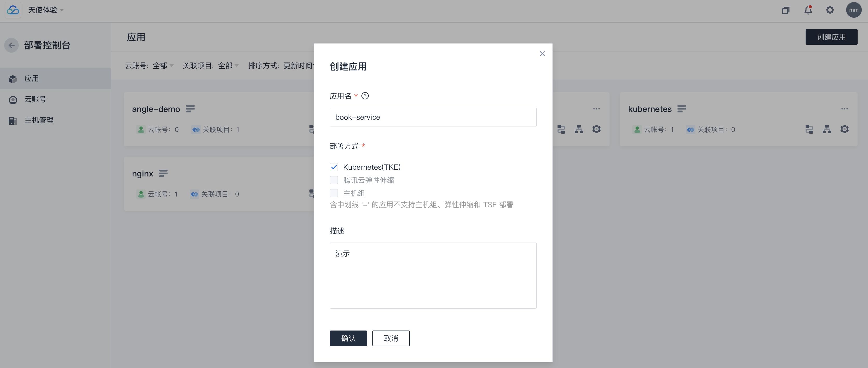Click the description icon next to angle-demo
868x368 pixels.
190,109
